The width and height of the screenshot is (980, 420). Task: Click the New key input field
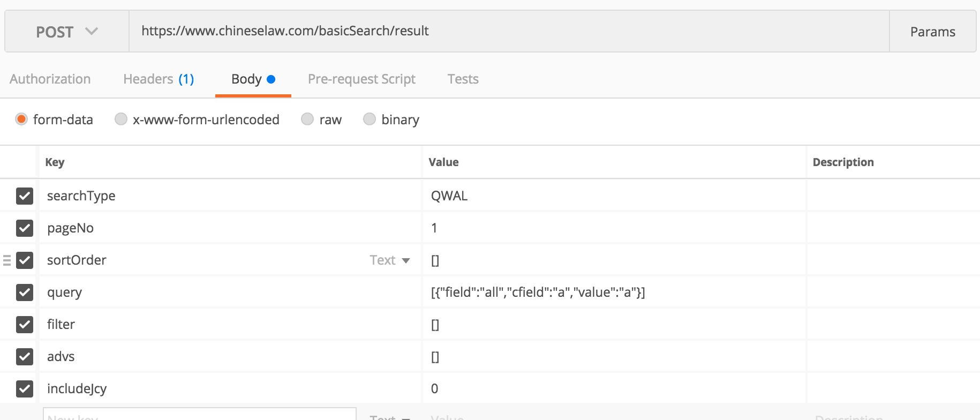click(x=199, y=415)
